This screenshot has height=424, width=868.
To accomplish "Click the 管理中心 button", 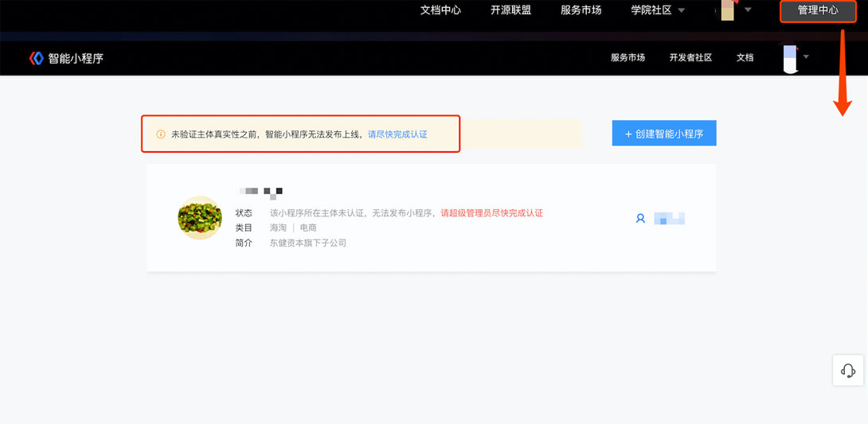I will coord(818,10).
